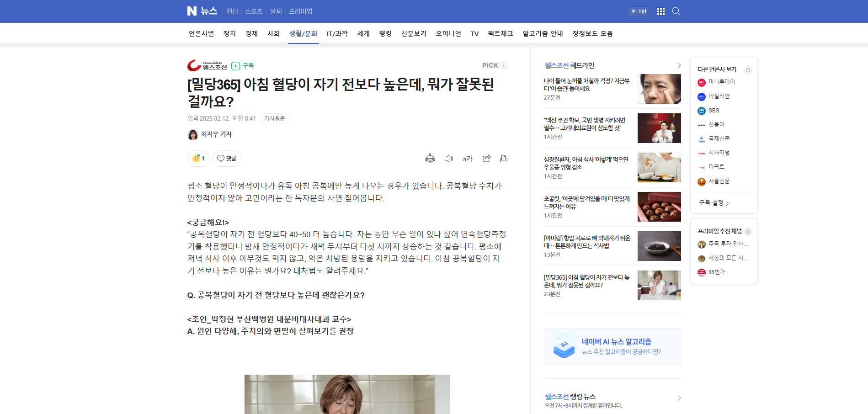Click the print article icon
Viewport: 868px width, 414px height.
pyautogui.click(x=503, y=159)
